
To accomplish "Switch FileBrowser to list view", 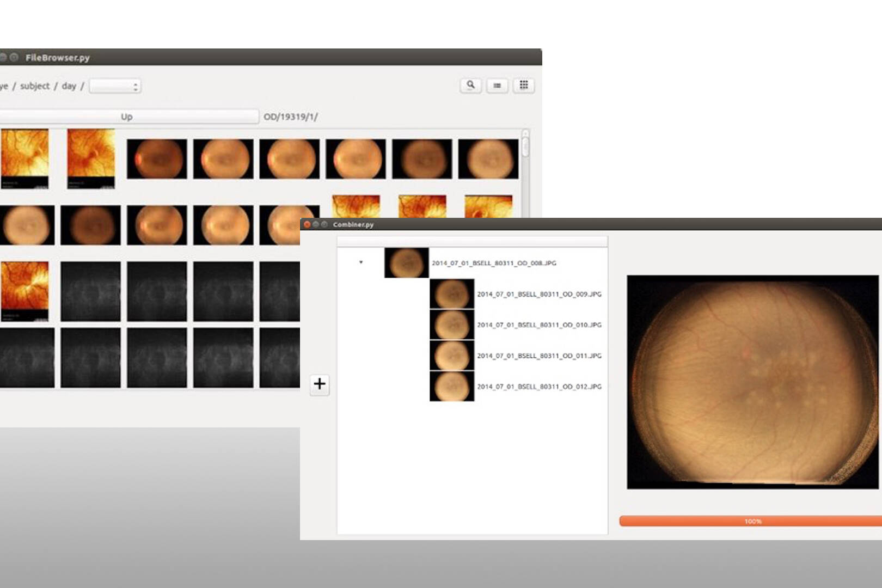I will click(497, 85).
